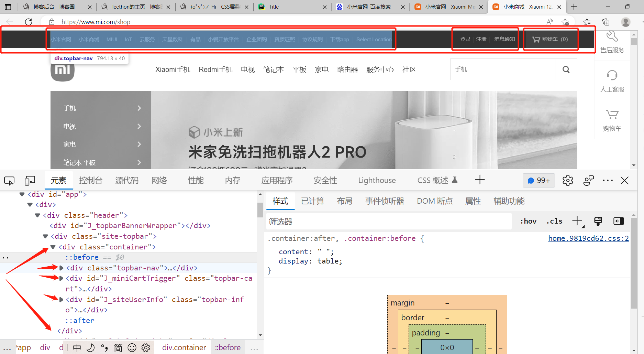Toggle IME 简 simplified/traditional mode
Viewport: 644px width, 354px height.
click(118, 348)
